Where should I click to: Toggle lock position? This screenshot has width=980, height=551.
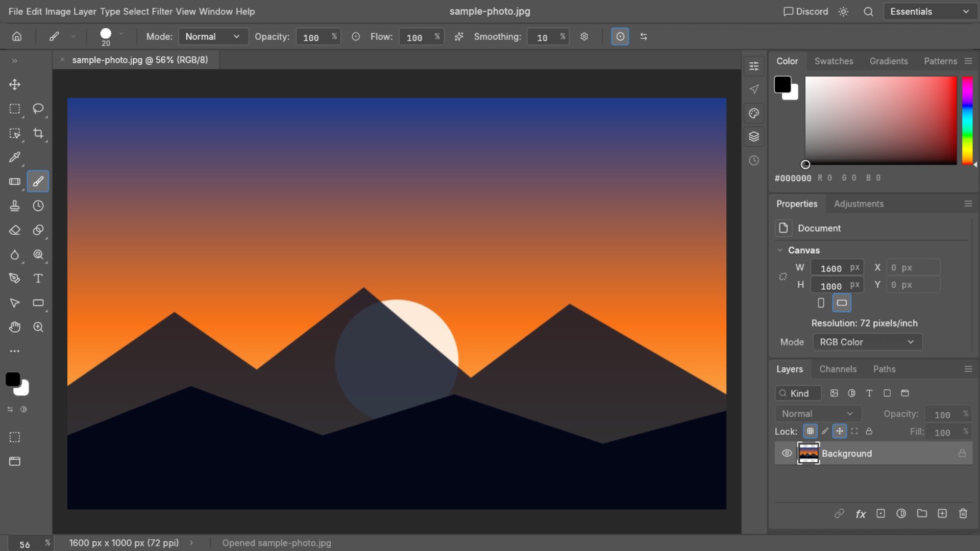click(x=840, y=431)
